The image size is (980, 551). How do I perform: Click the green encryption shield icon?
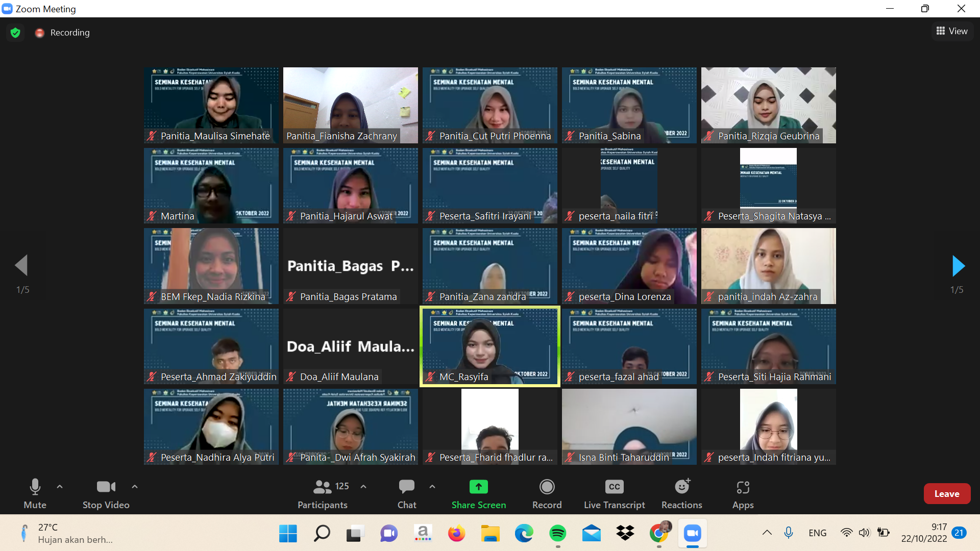[x=15, y=33]
